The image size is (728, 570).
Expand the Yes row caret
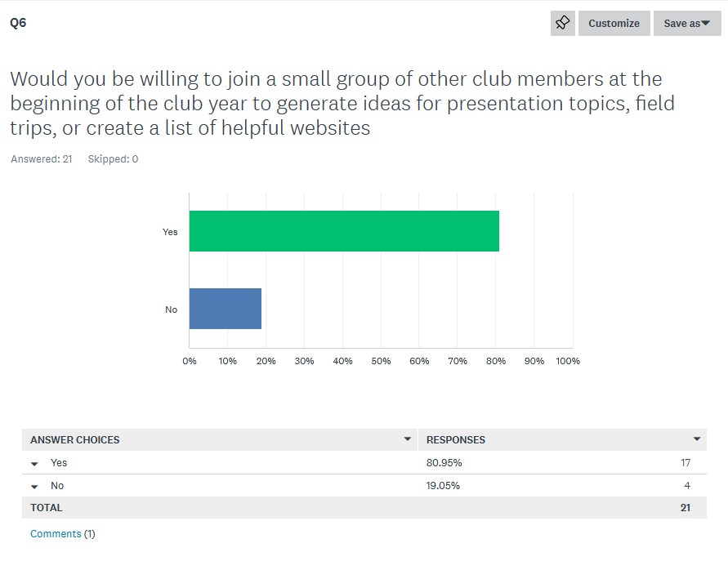(34, 463)
